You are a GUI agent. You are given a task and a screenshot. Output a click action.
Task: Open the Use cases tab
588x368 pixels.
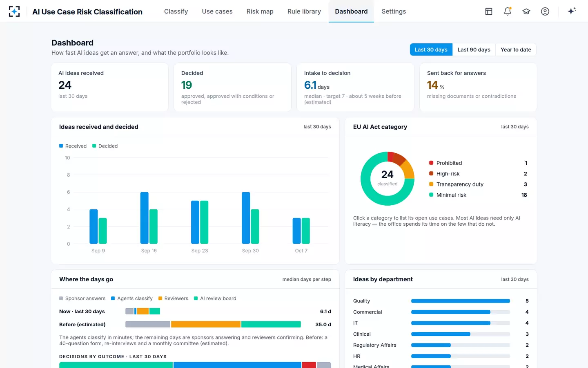tap(217, 11)
